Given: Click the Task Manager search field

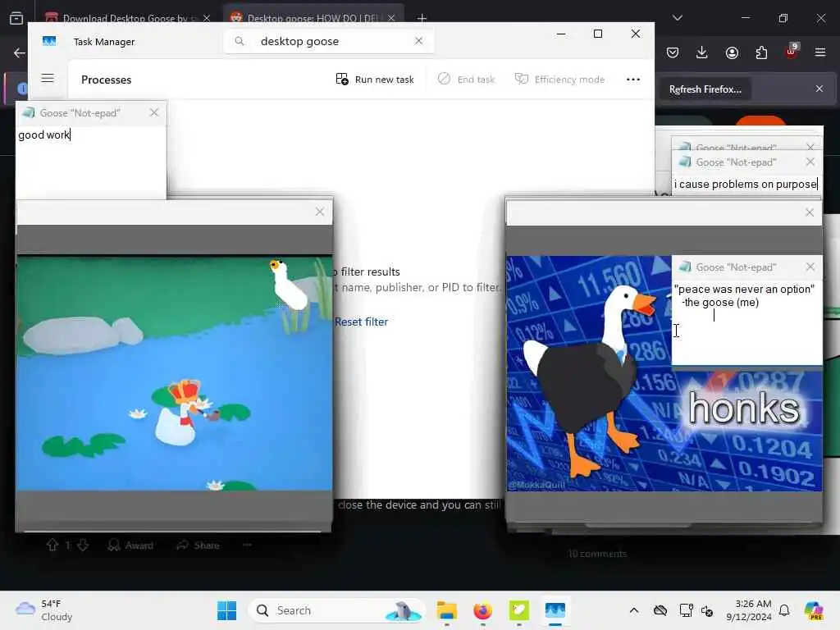Looking at the screenshot, I should (x=328, y=41).
